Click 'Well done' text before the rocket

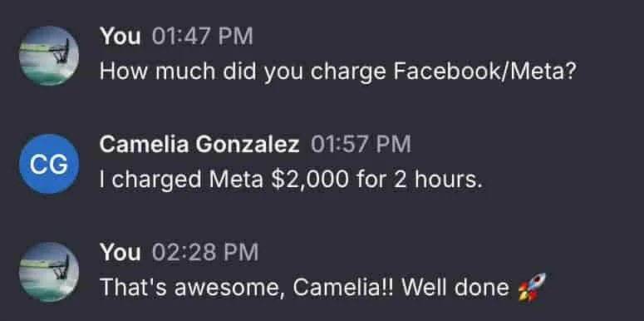coord(455,288)
